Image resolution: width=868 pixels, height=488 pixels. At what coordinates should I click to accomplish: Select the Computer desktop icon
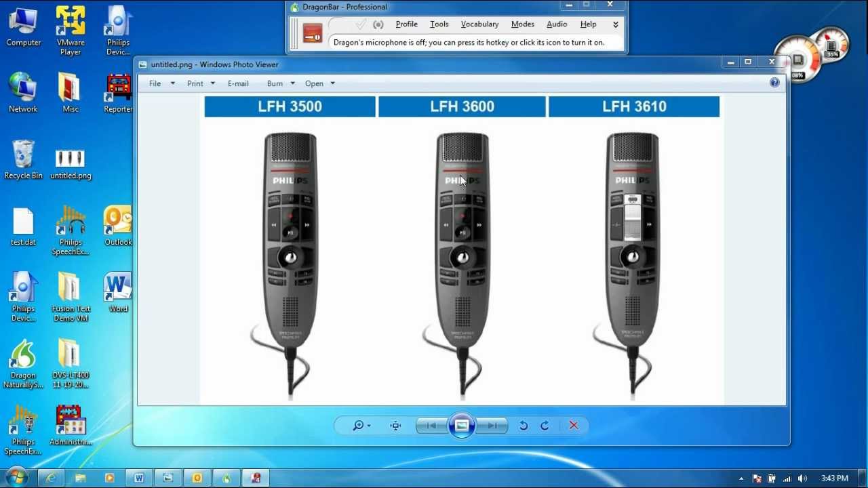pyautogui.click(x=23, y=27)
